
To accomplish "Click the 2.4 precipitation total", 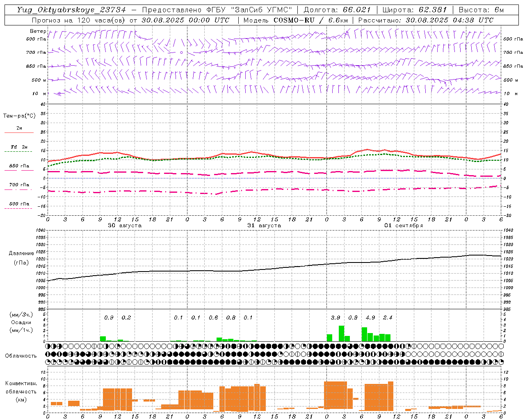I will tap(388, 318).
